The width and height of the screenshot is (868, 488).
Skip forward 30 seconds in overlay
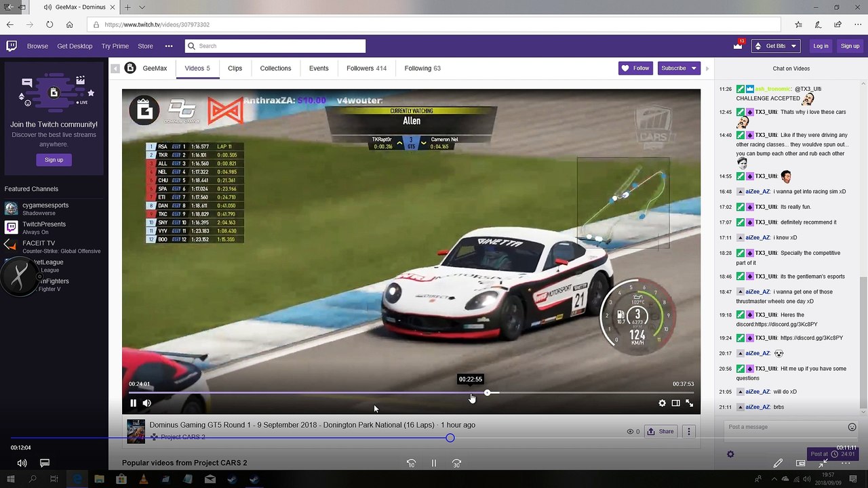tap(456, 464)
